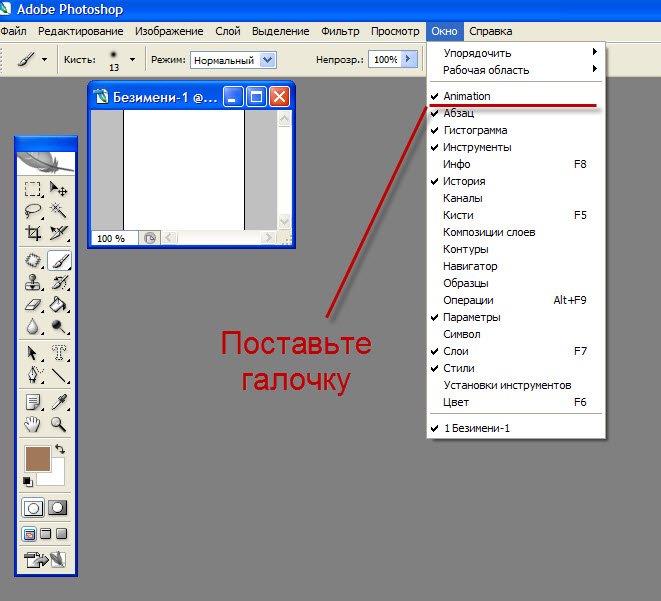Viewport: 661px width, 601px height.
Task: Click the swap foreground/background colors arrow
Action: pyautogui.click(x=60, y=449)
